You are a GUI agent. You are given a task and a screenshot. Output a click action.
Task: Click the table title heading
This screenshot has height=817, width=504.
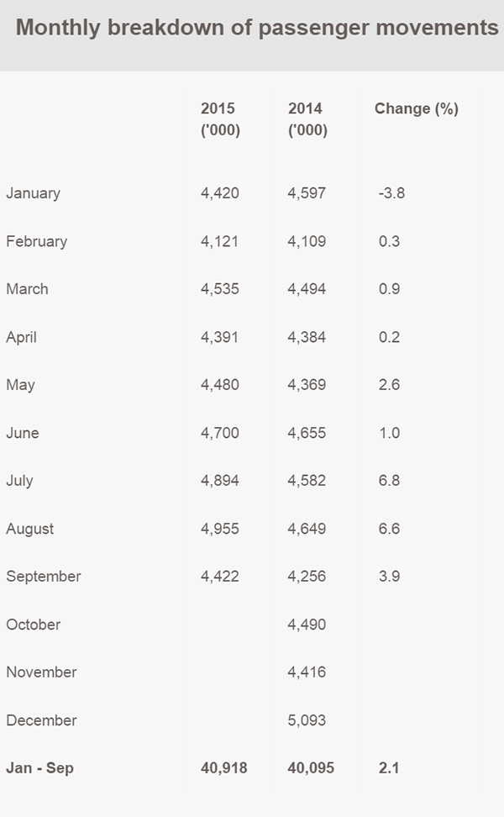point(257,28)
